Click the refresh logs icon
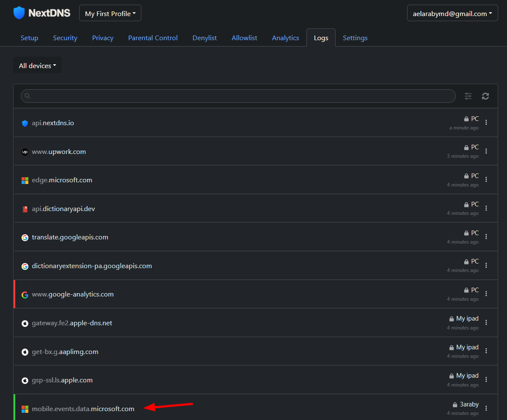Screen dimensions: 507x420 pyautogui.click(x=485, y=96)
